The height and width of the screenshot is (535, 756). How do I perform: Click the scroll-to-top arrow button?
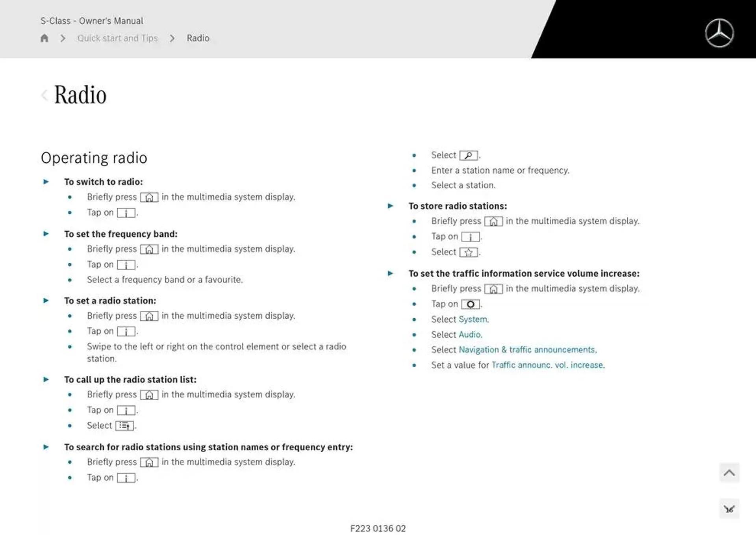click(729, 472)
